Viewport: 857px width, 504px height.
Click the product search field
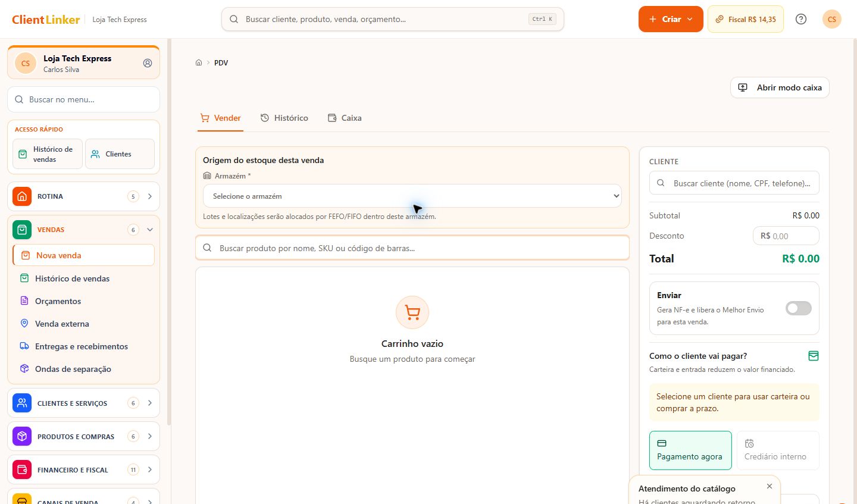tap(412, 248)
